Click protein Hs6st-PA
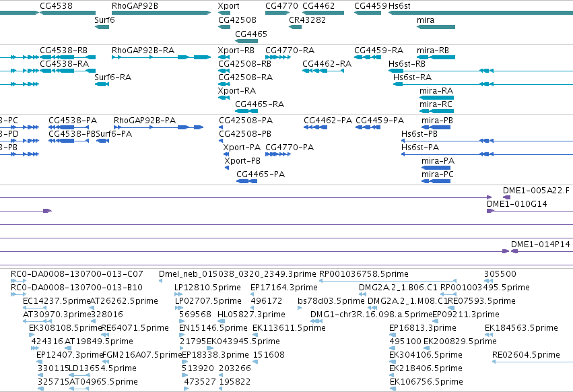The image size is (573, 392). pos(420,148)
